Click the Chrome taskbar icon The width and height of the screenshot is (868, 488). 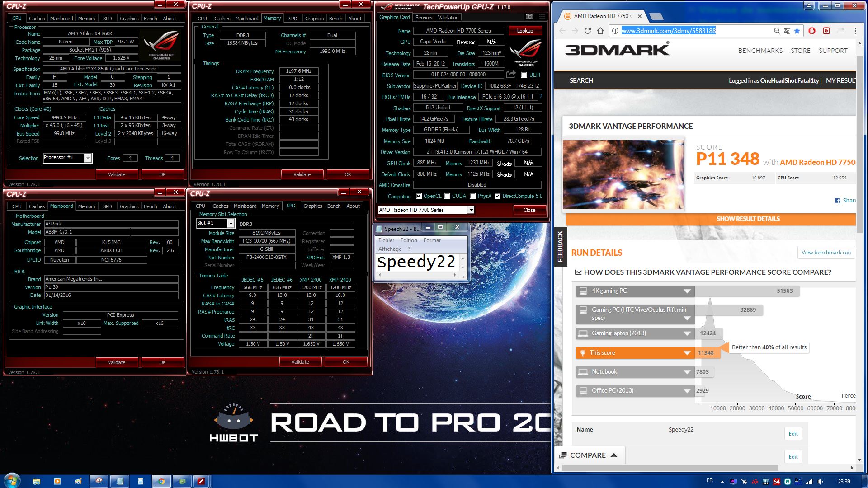(161, 481)
